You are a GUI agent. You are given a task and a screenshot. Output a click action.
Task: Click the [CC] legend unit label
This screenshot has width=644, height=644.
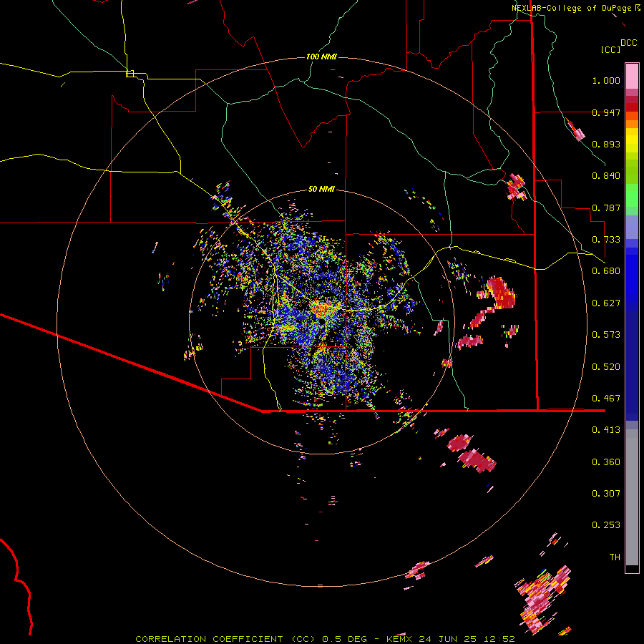click(610, 49)
